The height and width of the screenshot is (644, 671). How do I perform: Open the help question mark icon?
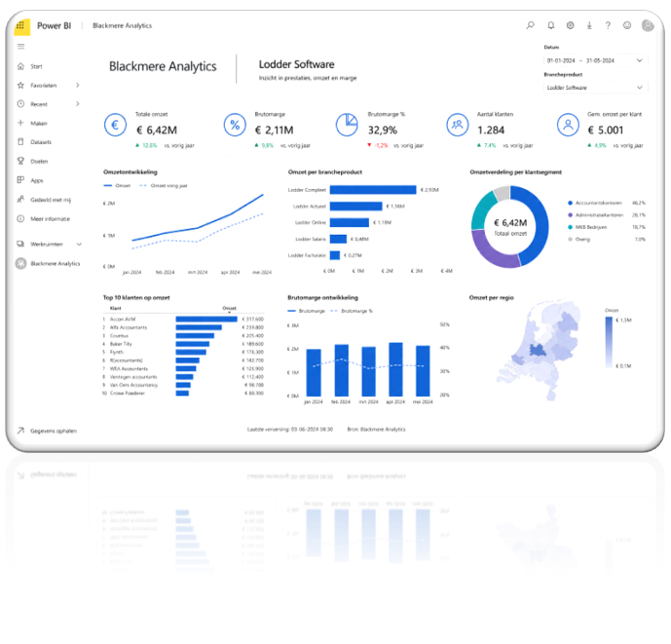point(608,25)
